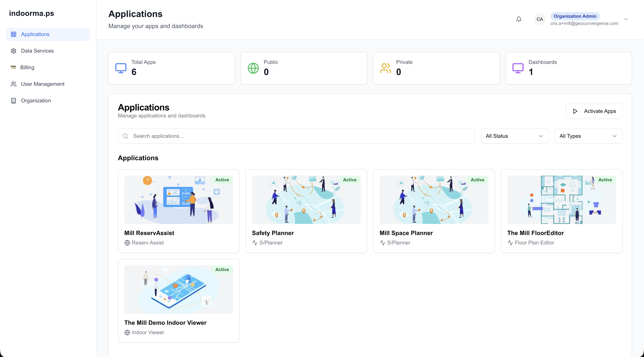Image resolution: width=644 pixels, height=357 pixels.
Task: Open the Safety Planner thumbnail
Action: pos(306,200)
